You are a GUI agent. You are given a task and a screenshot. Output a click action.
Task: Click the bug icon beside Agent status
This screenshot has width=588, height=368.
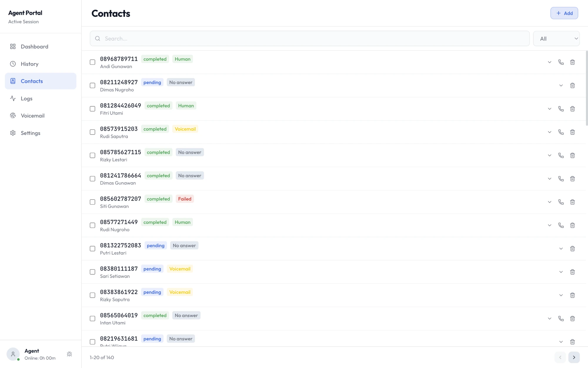click(69, 354)
